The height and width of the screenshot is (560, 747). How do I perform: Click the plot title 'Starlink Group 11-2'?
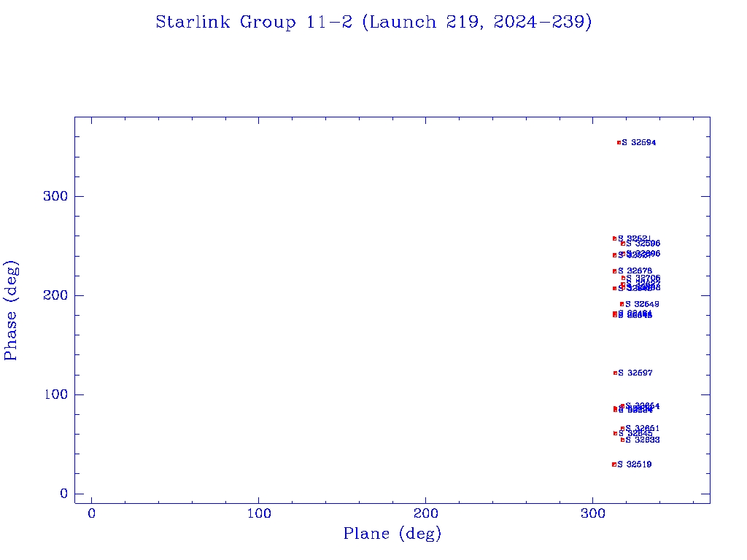254,22
